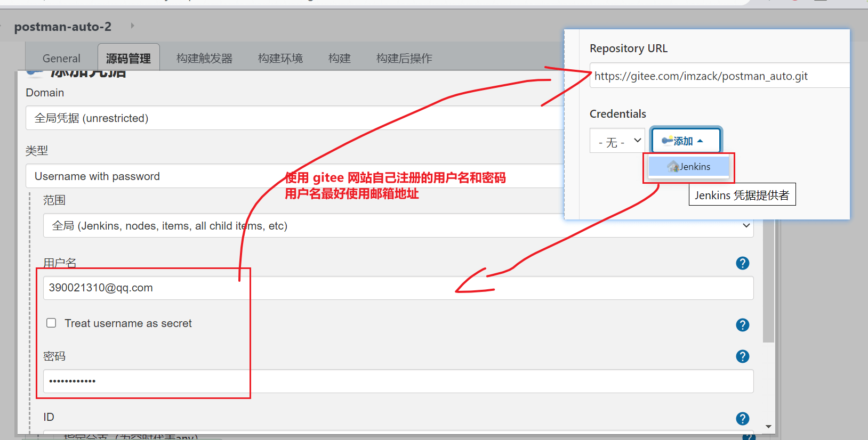Expand postman-auto-2 breadcrumb arrow
Image resolution: width=868 pixels, height=440 pixels.
(x=132, y=26)
